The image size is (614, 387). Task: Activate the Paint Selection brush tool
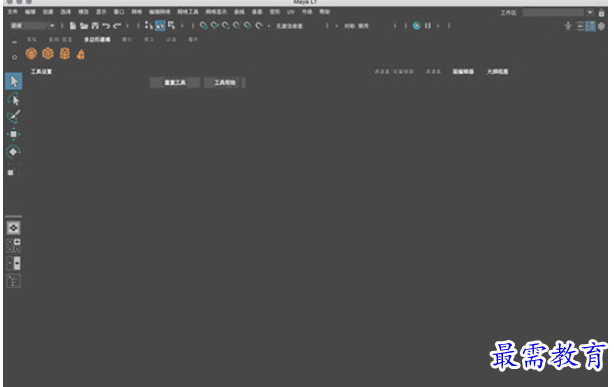[x=14, y=116]
